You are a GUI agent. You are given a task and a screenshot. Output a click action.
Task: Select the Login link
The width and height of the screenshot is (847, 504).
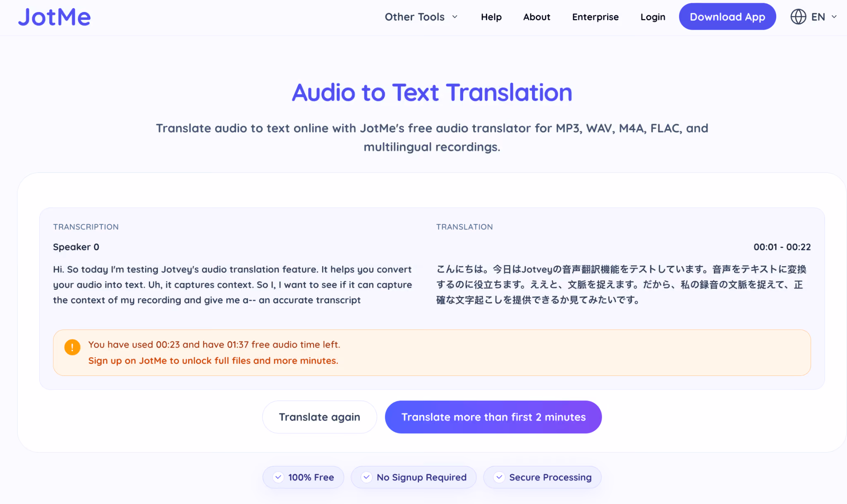pos(653,17)
